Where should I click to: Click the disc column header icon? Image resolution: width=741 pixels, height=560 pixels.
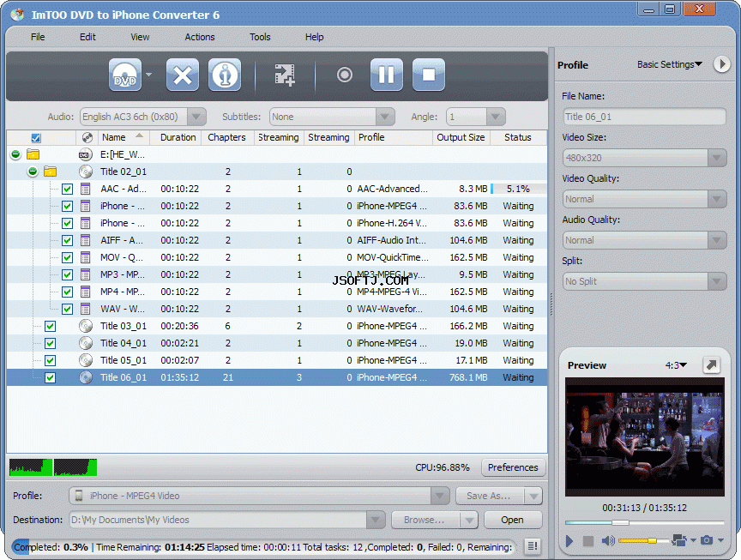87,137
